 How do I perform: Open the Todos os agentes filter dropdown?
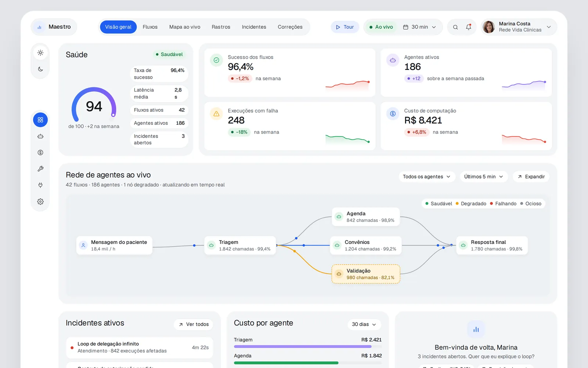(x=427, y=177)
